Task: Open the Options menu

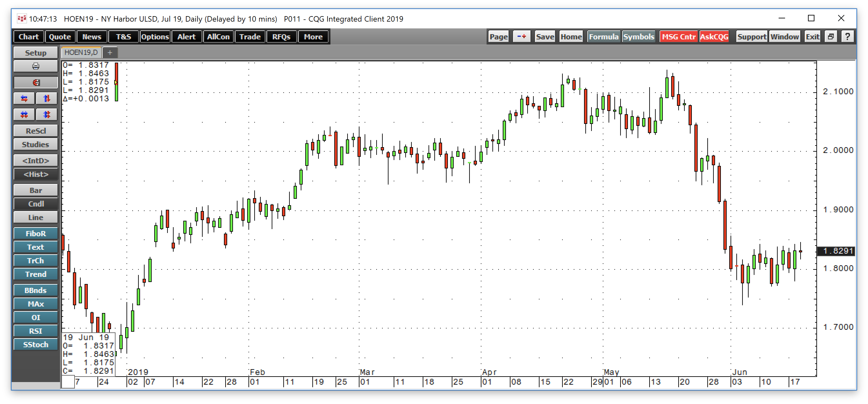Action: pyautogui.click(x=155, y=36)
